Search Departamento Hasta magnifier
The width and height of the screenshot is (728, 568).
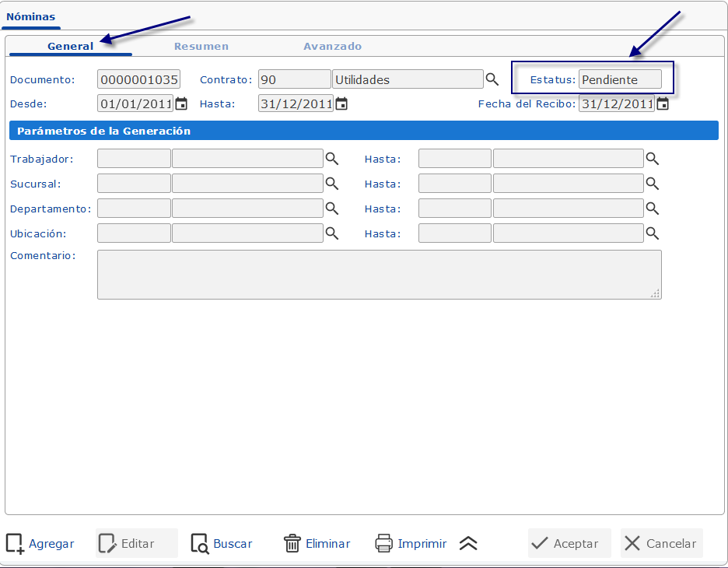653,208
